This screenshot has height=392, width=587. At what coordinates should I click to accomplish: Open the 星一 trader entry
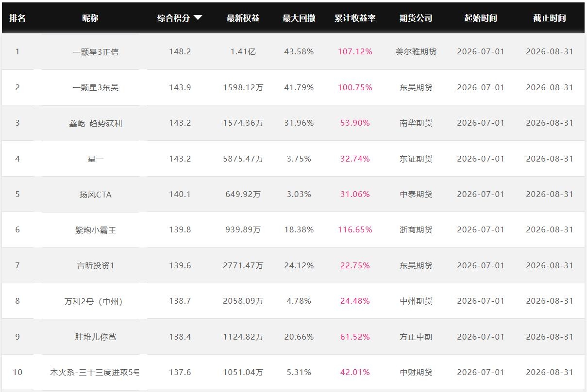pyautogui.click(x=96, y=159)
